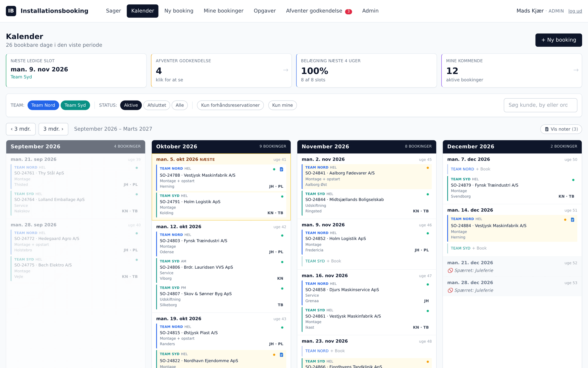This screenshot has width=588, height=368.
Task: Go back 3 months with ‹ 3 mdr.
Action: click(21, 129)
